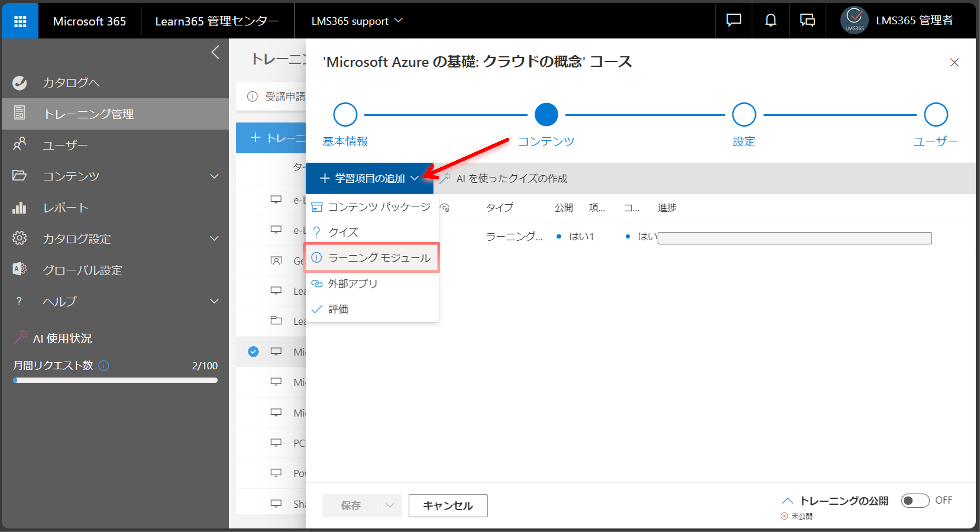Close the course panel with the X

pyautogui.click(x=954, y=62)
